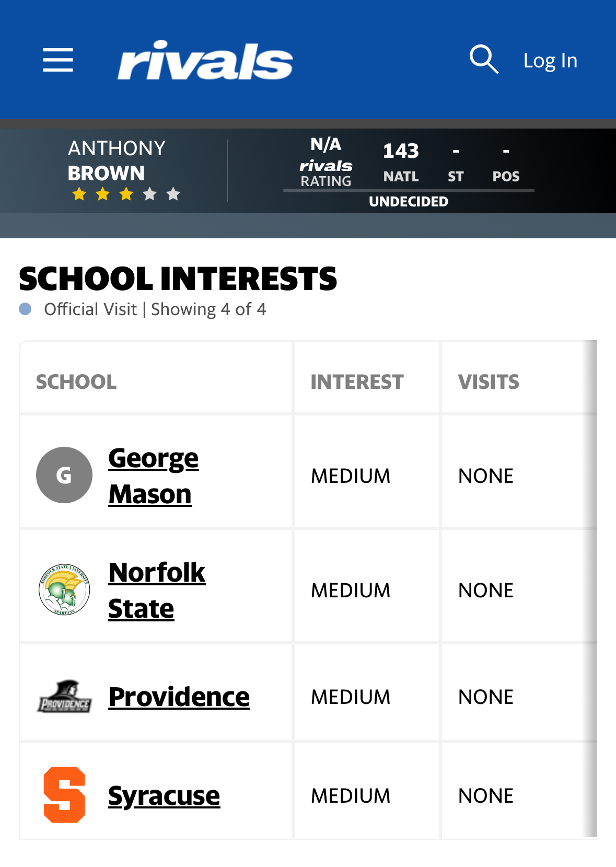
Task: Click the INTEREST column header
Action: point(357,382)
